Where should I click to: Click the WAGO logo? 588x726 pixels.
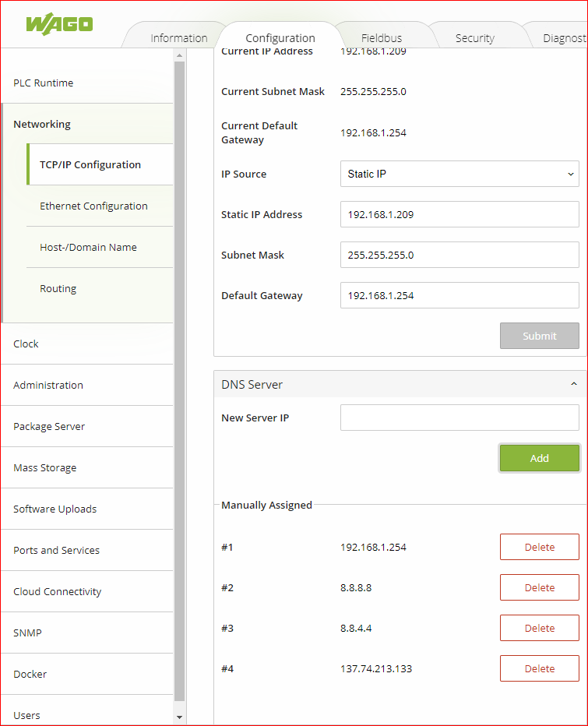tap(59, 23)
